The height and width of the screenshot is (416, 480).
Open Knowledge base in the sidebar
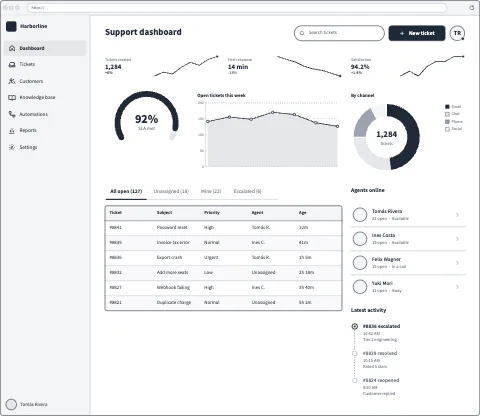pos(45,97)
